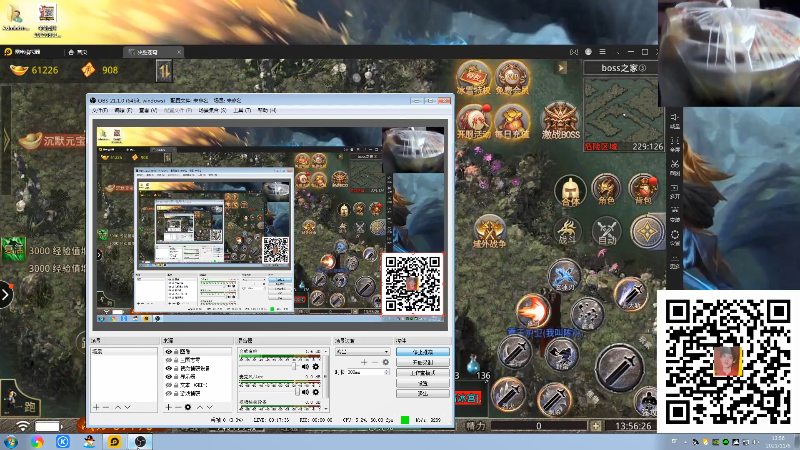Open the 开服活动 drum icon
This screenshot has height=450, width=800.
pos(472,121)
